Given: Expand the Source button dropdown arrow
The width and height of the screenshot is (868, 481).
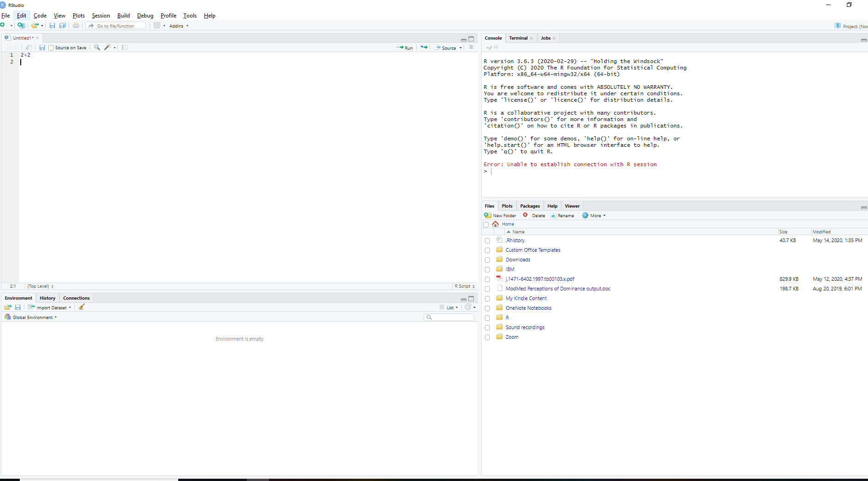Looking at the screenshot, I should [x=460, y=48].
